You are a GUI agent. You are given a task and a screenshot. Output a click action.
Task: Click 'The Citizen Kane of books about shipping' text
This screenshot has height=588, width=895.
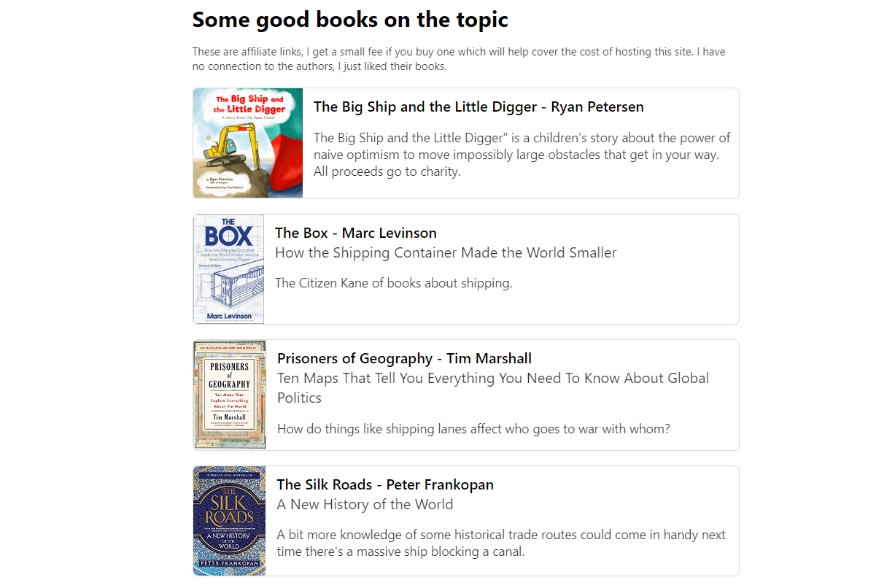tap(393, 283)
